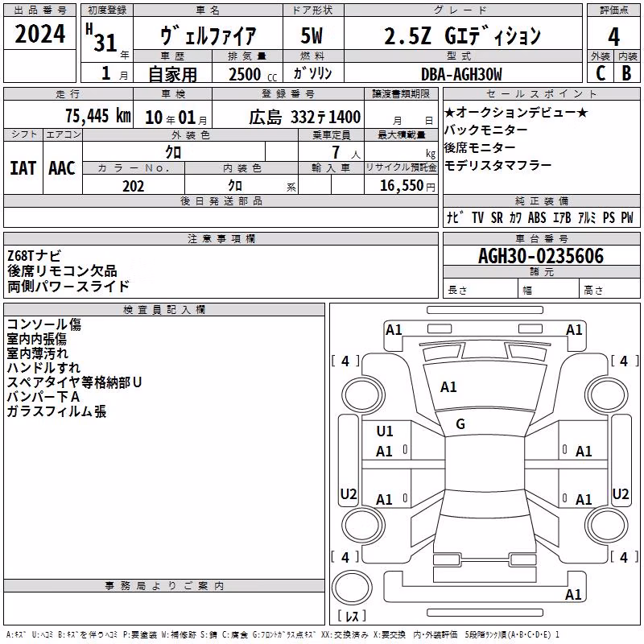This screenshot has width=644, height=644.
Task: Click inspector note バンパー下A
Action: pos(43,397)
